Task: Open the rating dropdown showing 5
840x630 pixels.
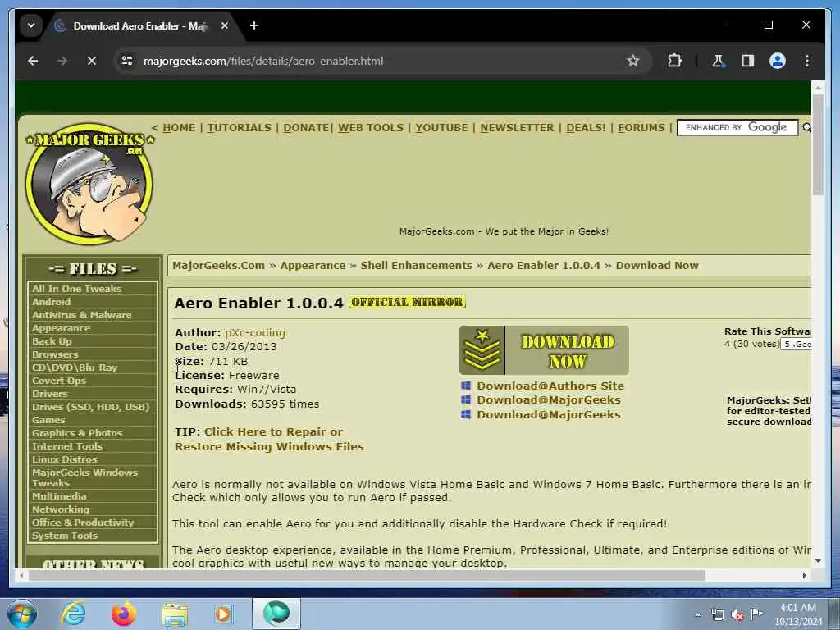Action: pos(796,344)
